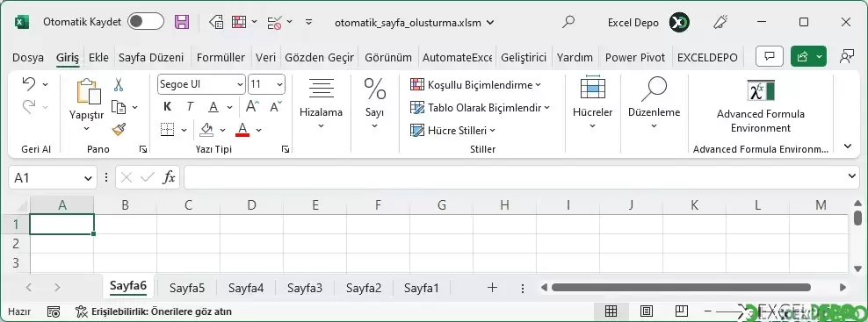Open Koşullu Biçimlendirme menu

(x=476, y=84)
